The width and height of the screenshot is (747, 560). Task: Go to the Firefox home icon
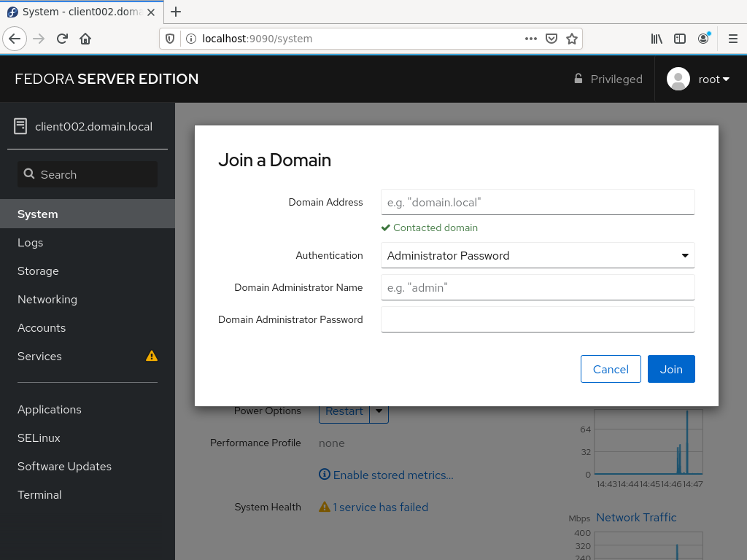pyautogui.click(x=85, y=39)
